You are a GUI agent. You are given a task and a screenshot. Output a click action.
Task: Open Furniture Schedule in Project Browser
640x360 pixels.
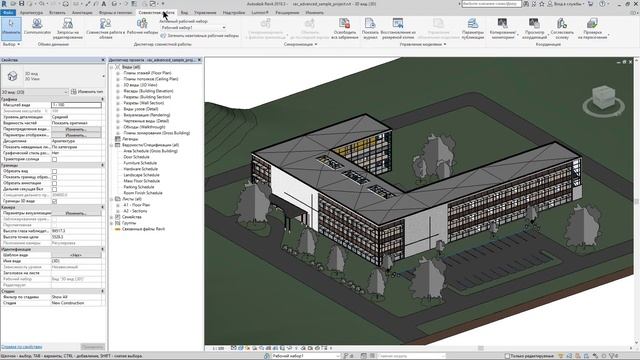140,163
